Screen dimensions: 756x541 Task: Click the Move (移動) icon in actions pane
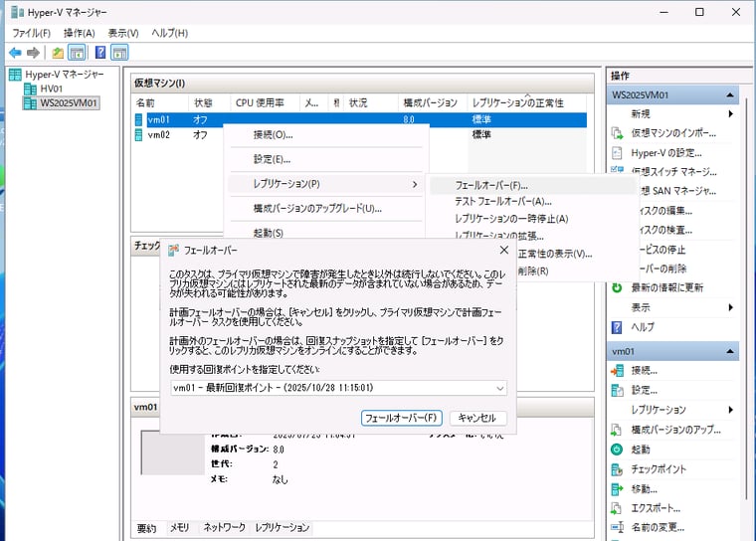click(x=617, y=489)
